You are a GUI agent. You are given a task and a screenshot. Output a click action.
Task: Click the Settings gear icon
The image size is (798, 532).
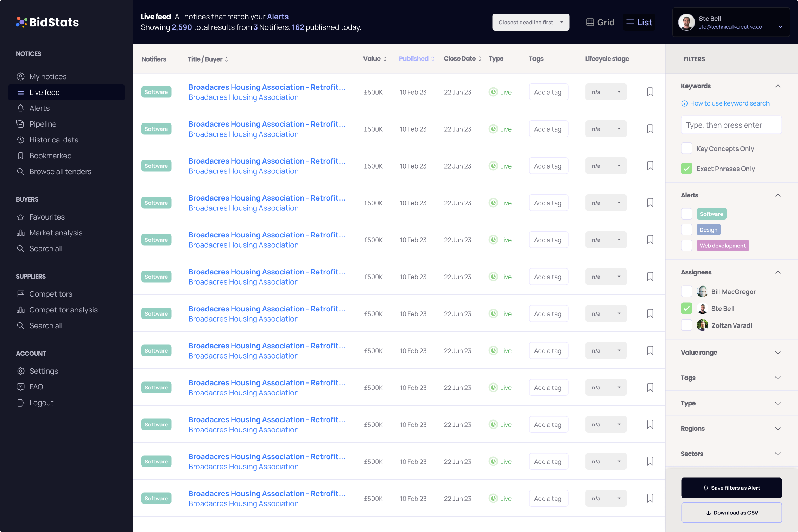pos(20,371)
